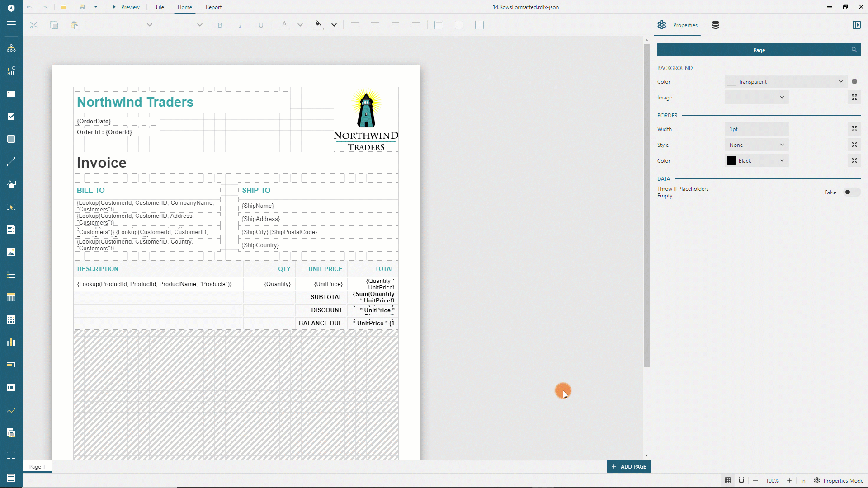Viewport: 868px width, 488px height.
Task: Toggle Throw If Placeholders Empty switch
Action: tap(851, 192)
